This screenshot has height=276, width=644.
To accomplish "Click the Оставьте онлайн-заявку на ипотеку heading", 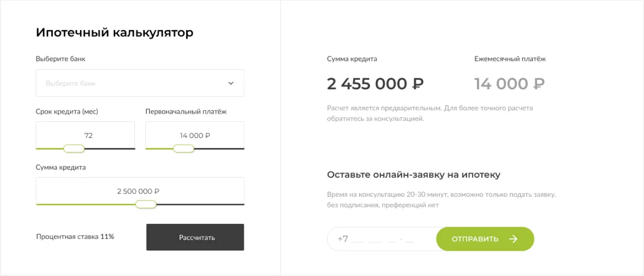I will [414, 175].
